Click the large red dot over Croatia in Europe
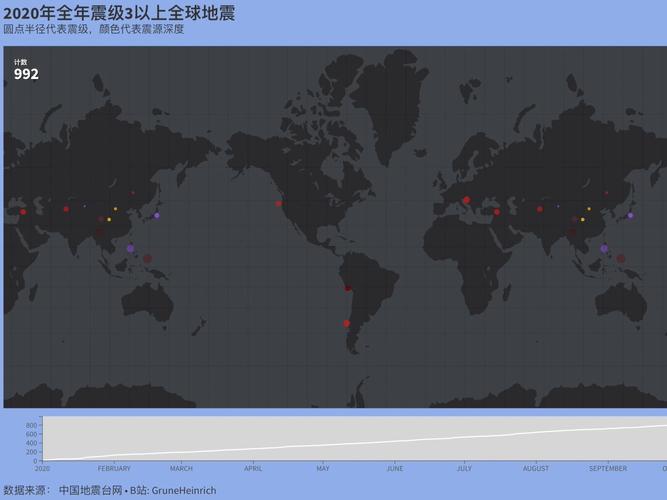Screen dimensions: 667x500 pos(466,200)
